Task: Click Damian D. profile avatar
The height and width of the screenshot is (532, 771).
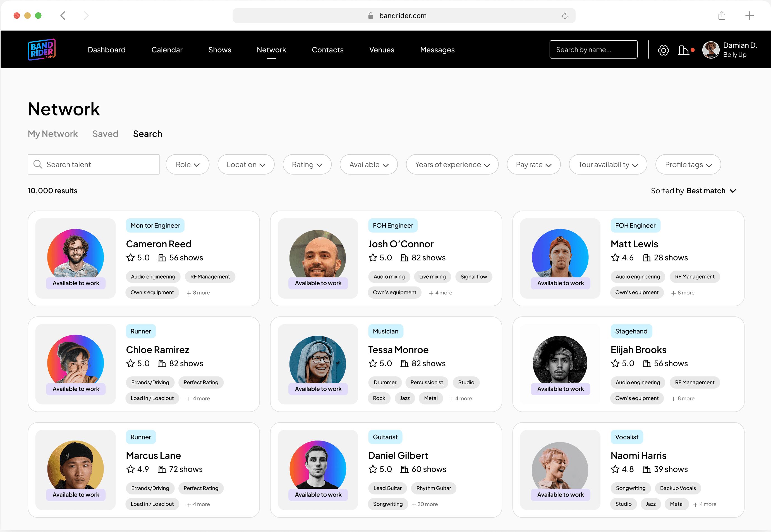Action: click(711, 50)
